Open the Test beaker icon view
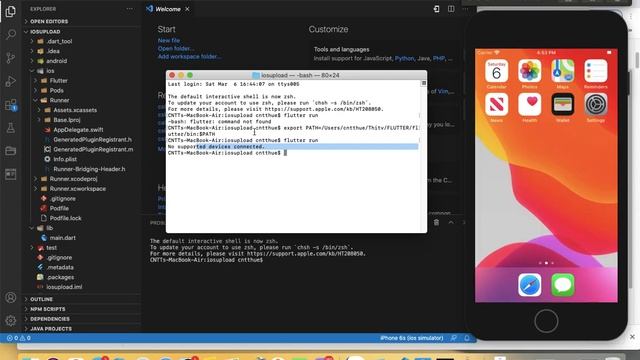The image size is (640, 360). click(x=11, y=128)
